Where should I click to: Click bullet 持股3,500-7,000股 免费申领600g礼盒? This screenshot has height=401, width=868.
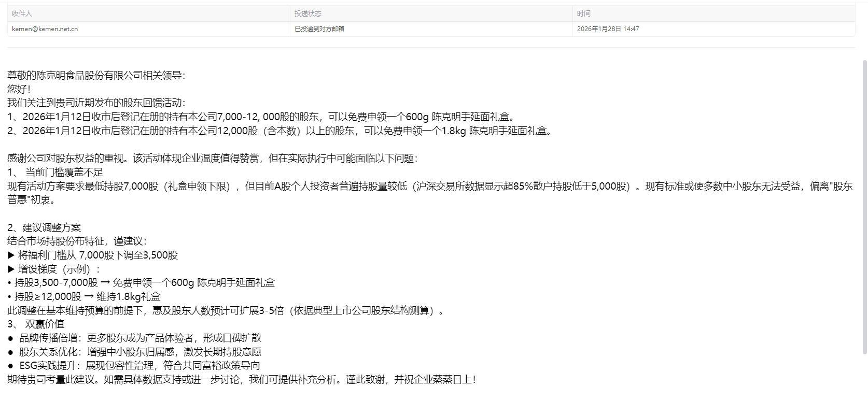click(141, 283)
